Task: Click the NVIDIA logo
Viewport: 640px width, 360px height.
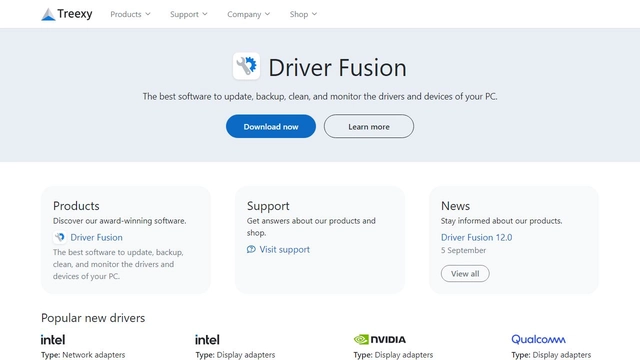Action: tap(380, 340)
